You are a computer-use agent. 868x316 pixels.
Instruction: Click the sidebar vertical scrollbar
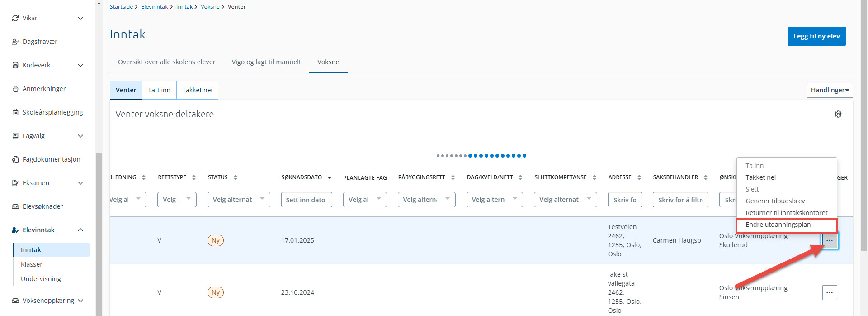[99, 235]
